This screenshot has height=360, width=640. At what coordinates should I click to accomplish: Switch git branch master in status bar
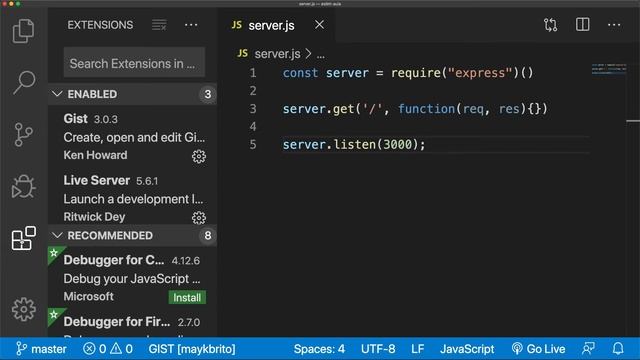41,349
